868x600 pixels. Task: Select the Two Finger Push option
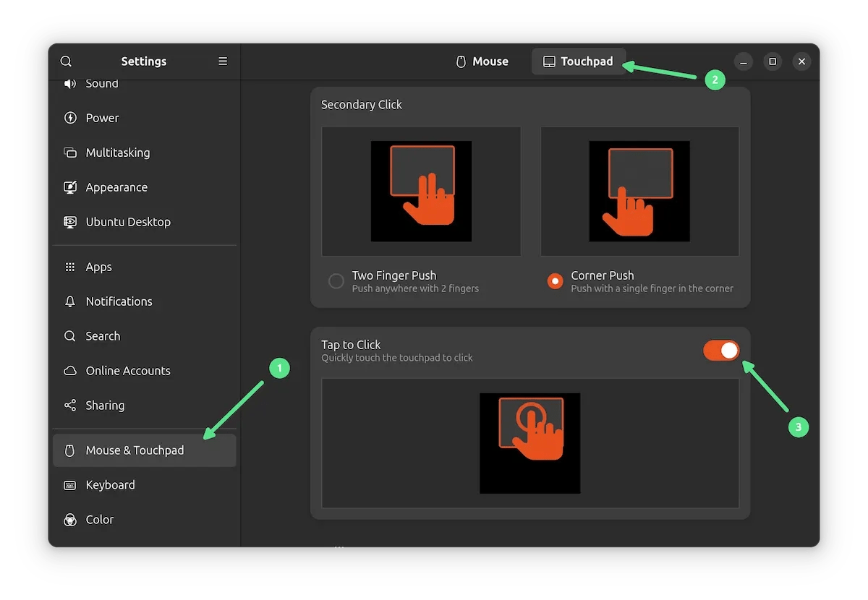[x=335, y=281]
